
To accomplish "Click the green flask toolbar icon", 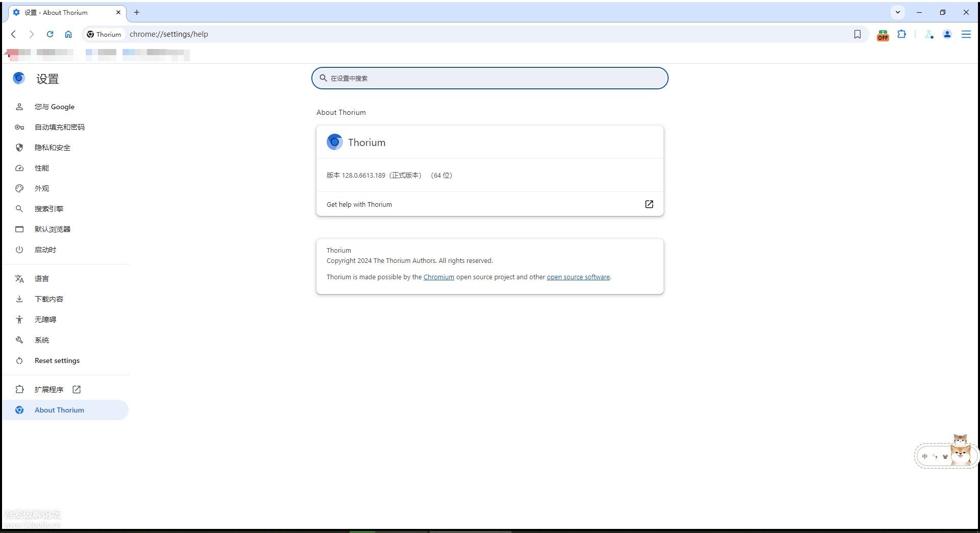I will (x=929, y=34).
